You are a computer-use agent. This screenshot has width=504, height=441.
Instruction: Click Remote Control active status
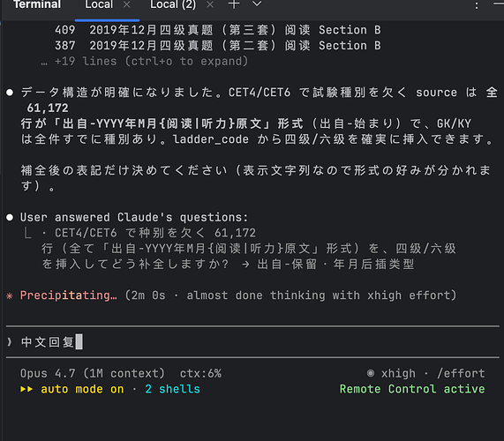point(412,389)
